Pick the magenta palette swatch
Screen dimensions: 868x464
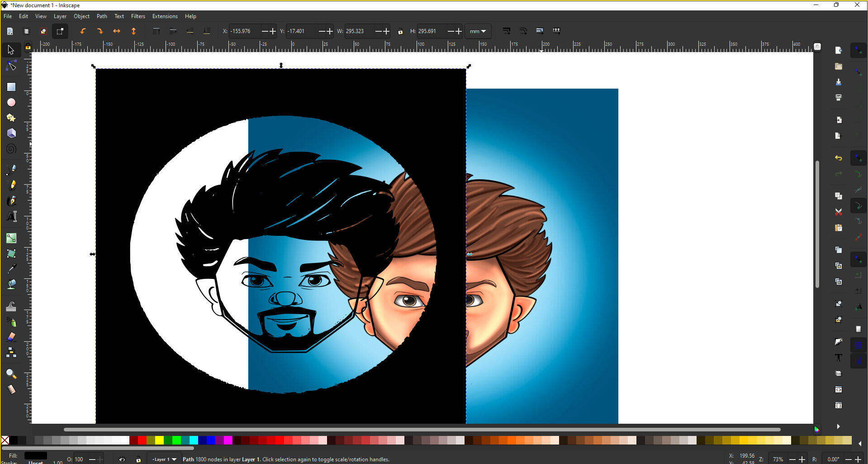(228, 440)
